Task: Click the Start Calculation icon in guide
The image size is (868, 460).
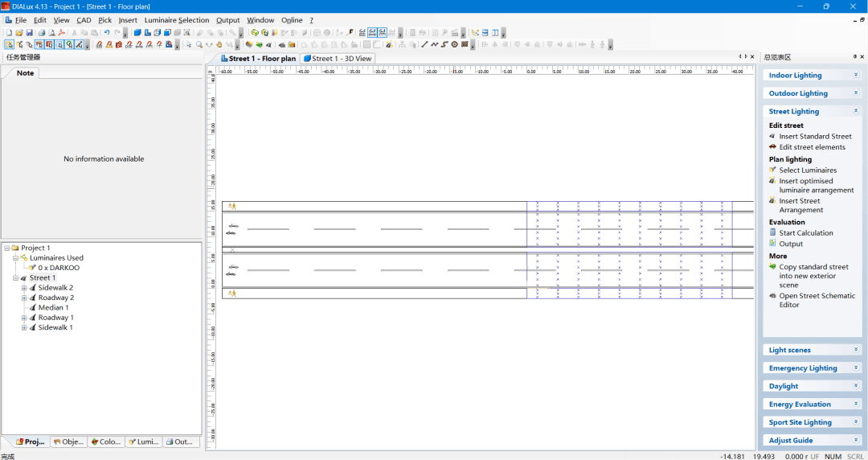Action: (x=772, y=232)
